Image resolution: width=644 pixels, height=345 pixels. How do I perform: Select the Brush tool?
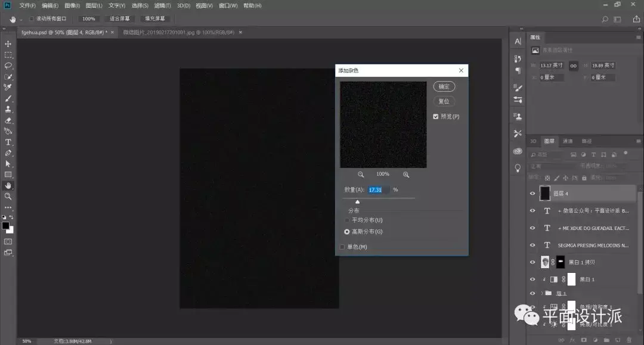coord(8,98)
